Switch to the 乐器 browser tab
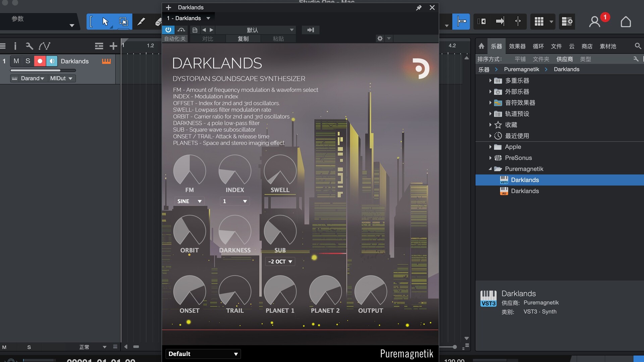The image size is (644, 362). pyautogui.click(x=496, y=46)
